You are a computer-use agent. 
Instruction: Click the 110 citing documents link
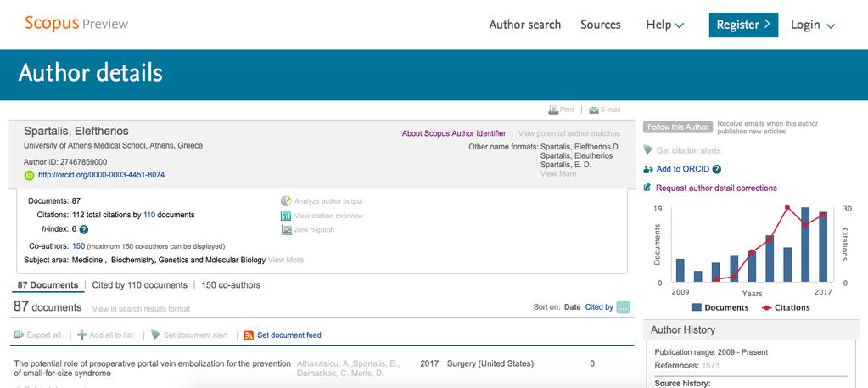tap(149, 215)
